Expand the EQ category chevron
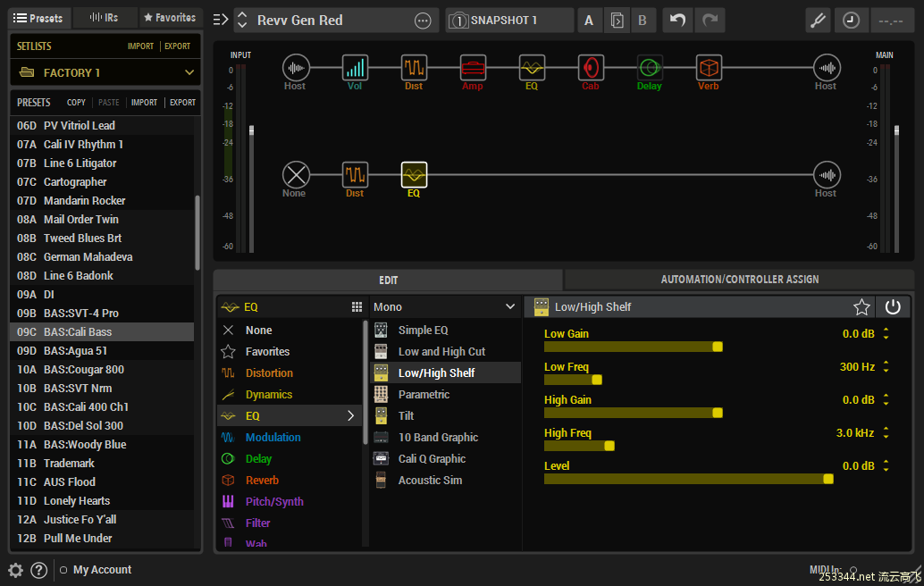Image resolution: width=924 pixels, height=586 pixels. pos(350,415)
